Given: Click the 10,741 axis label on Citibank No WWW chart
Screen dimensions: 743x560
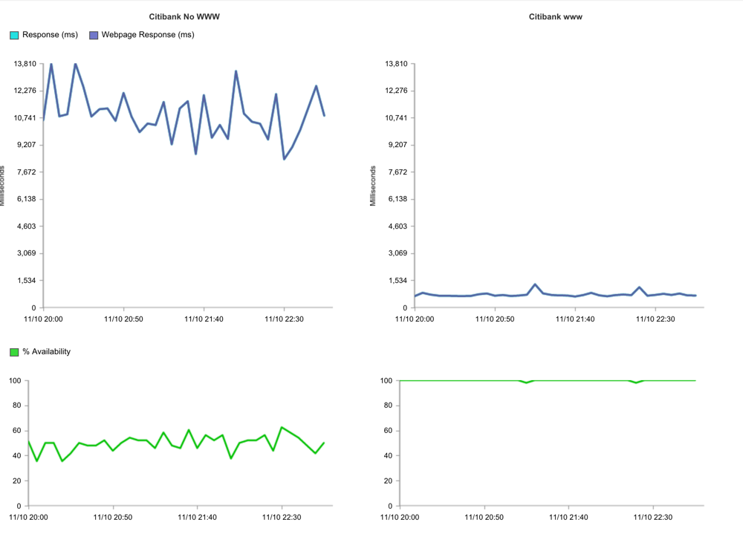Looking at the screenshot, I should click(25, 117).
